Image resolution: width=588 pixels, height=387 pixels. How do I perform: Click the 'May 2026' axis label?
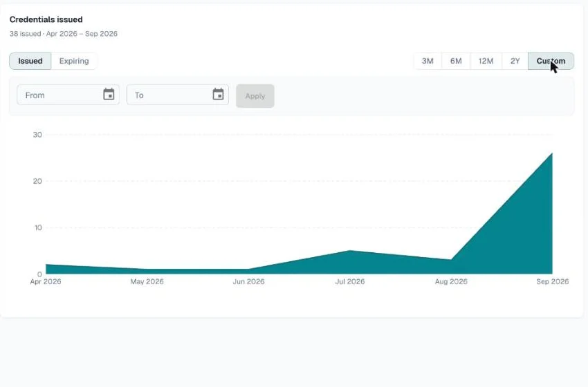(x=147, y=282)
